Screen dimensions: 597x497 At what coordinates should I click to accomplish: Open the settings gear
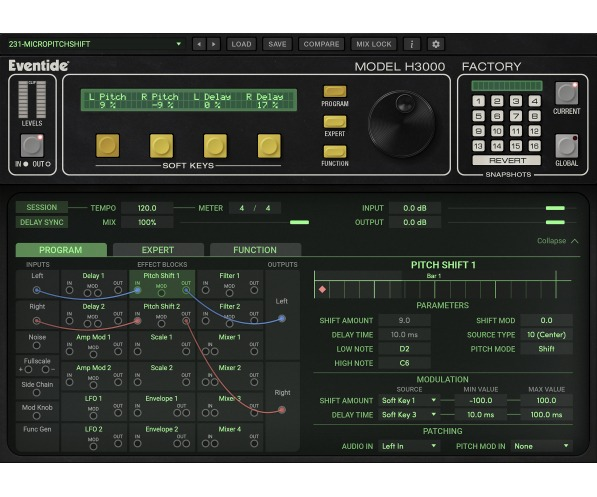[x=436, y=44]
